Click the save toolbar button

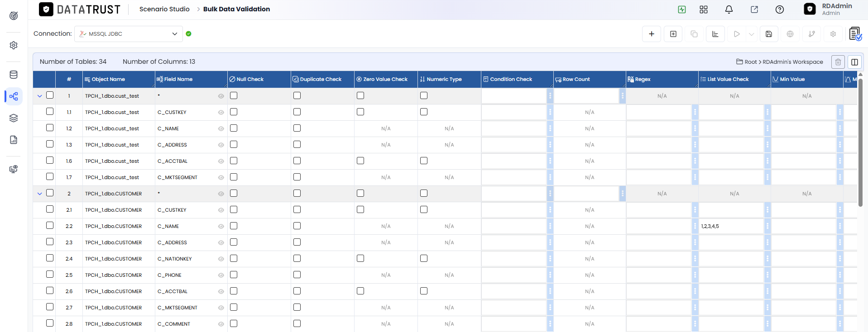769,34
